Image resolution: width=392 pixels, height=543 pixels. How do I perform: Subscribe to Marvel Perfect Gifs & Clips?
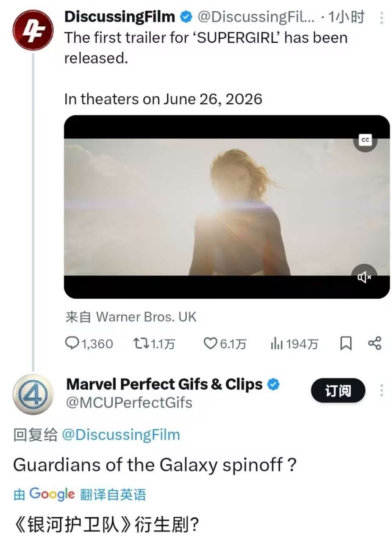pos(338,391)
